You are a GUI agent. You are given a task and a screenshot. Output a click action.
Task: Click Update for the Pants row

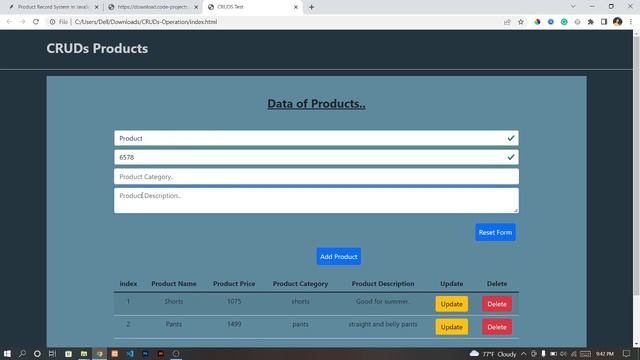(x=451, y=327)
